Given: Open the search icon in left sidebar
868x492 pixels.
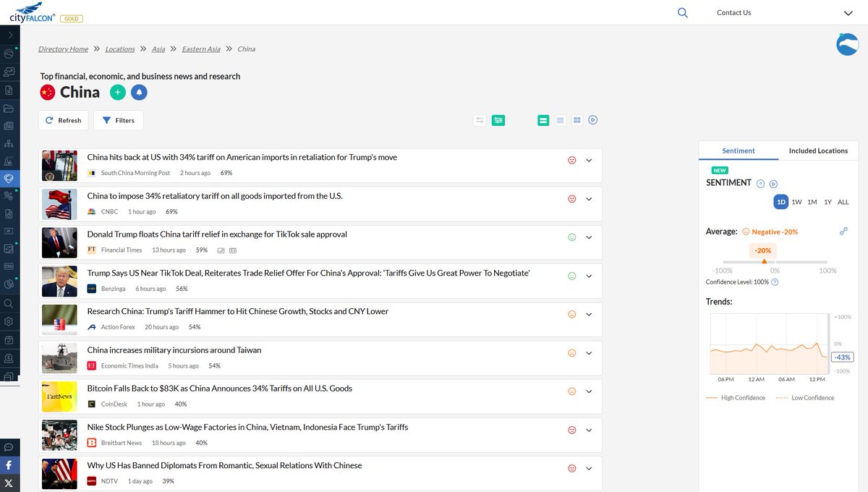Looking at the screenshot, I should point(9,304).
